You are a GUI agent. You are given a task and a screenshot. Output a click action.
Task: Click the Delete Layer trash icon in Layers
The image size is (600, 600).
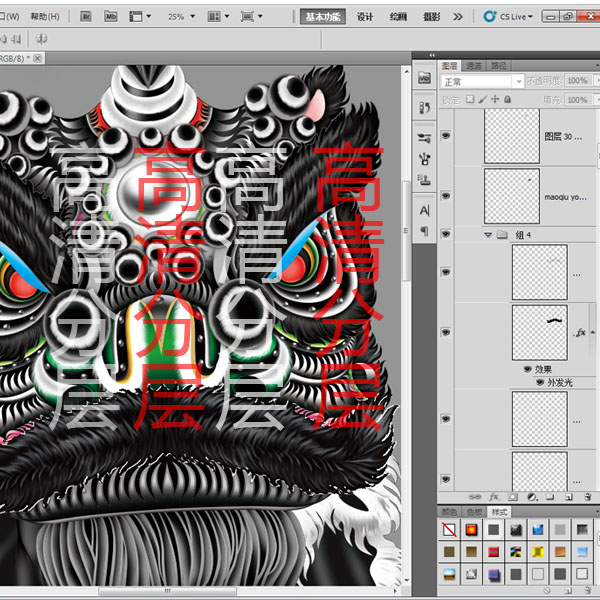588,497
